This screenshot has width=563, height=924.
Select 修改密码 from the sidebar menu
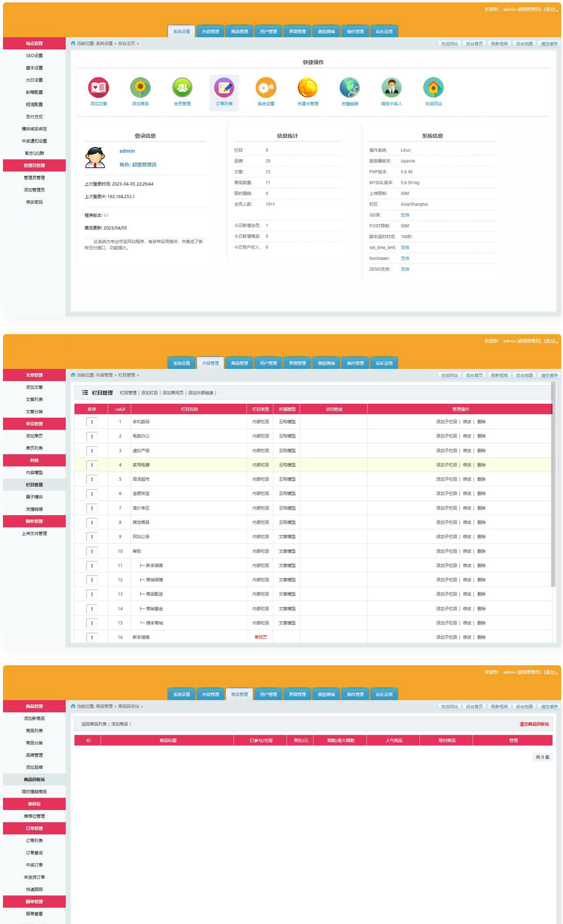[x=34, y=202]
